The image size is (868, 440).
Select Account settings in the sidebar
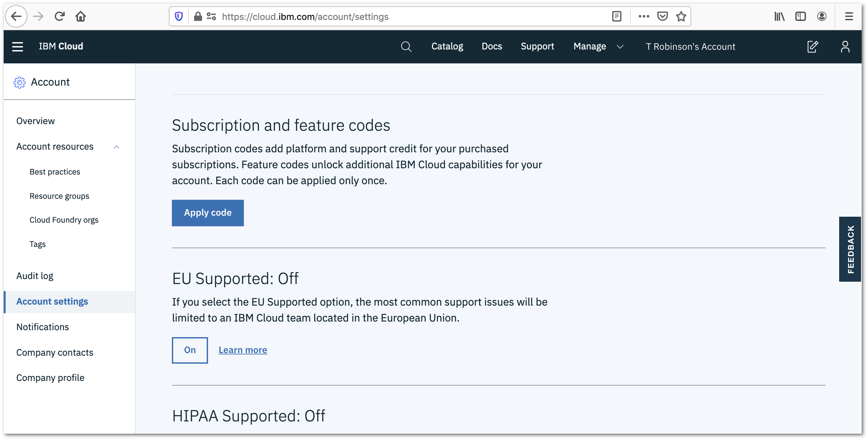69,302
